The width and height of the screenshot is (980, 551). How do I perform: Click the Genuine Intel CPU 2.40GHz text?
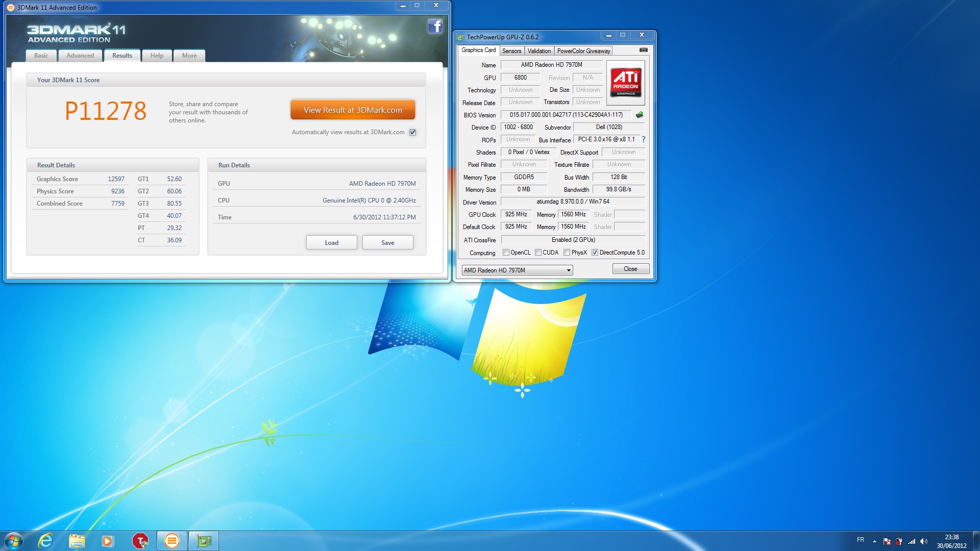[x=369, y=201]
